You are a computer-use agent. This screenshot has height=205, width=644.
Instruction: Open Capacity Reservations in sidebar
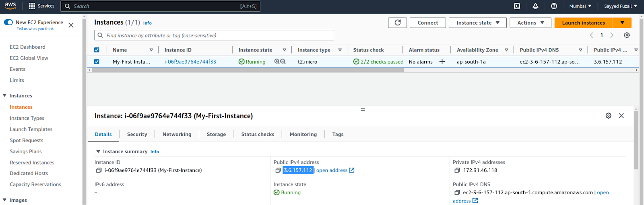tap(35, 184)
